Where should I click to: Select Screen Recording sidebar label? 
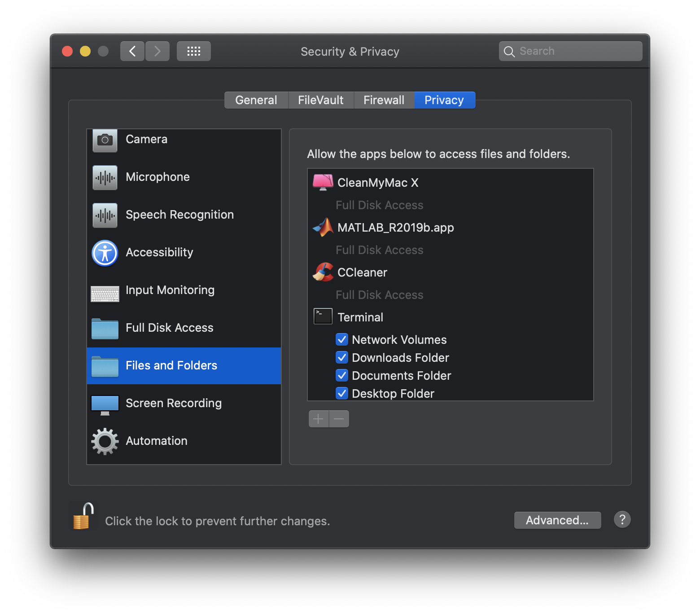(x=174, y=404)
